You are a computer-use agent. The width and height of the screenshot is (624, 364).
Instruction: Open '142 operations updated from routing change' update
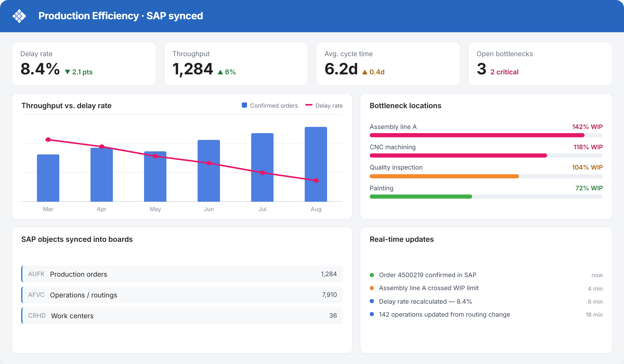445,315
